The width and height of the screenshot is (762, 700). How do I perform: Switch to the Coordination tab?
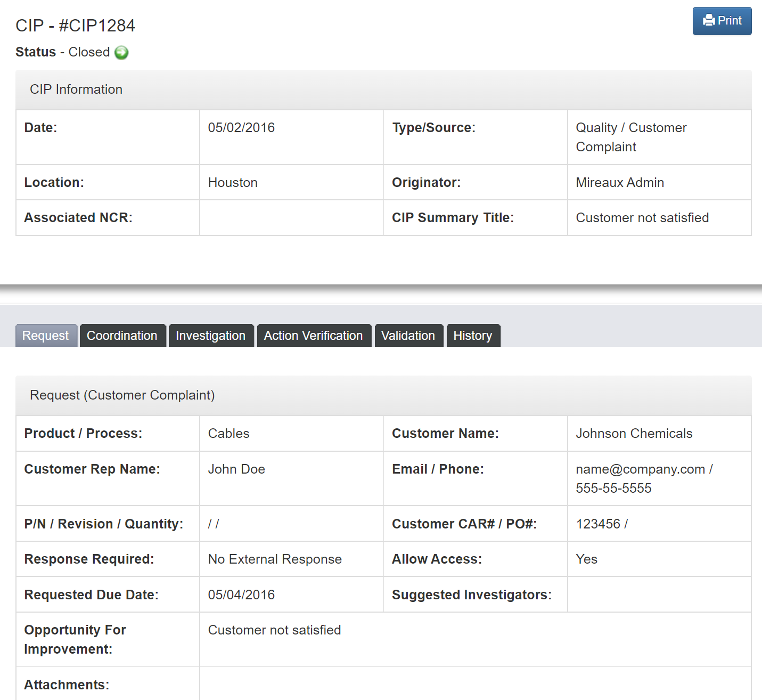(x=122, y=335)
